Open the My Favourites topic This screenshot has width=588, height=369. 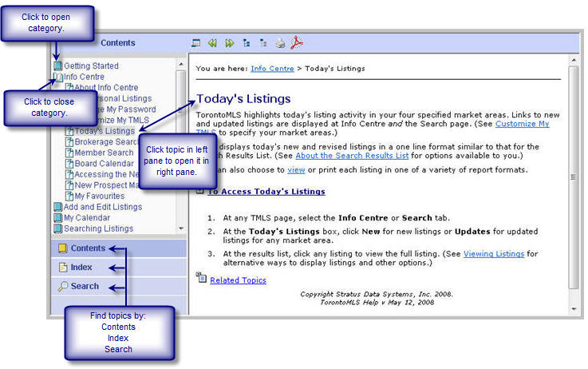pos(100,196)
